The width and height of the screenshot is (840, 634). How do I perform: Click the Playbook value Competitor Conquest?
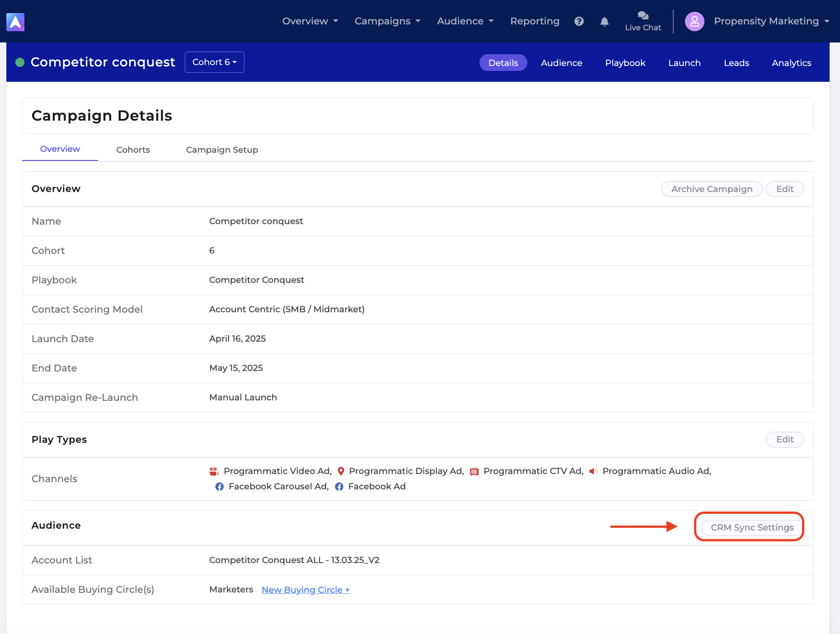click(x=256, y=280)
